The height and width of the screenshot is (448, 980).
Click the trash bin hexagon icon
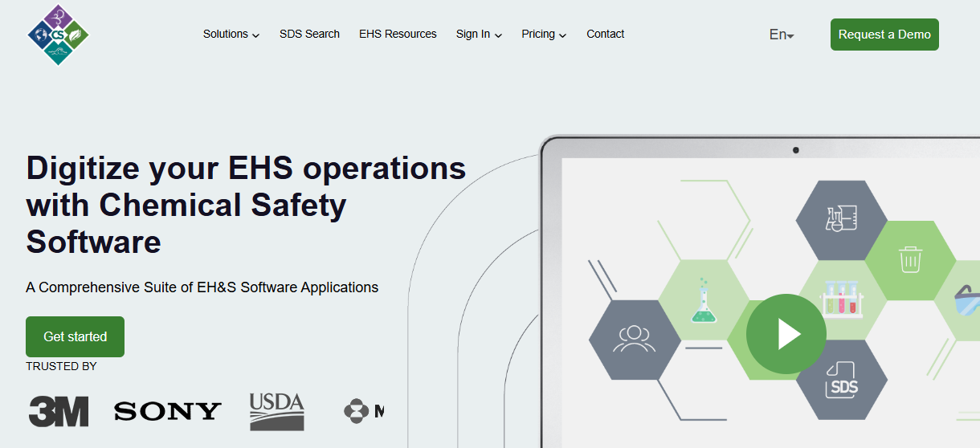pyautogui.click(x=909, y=260)
